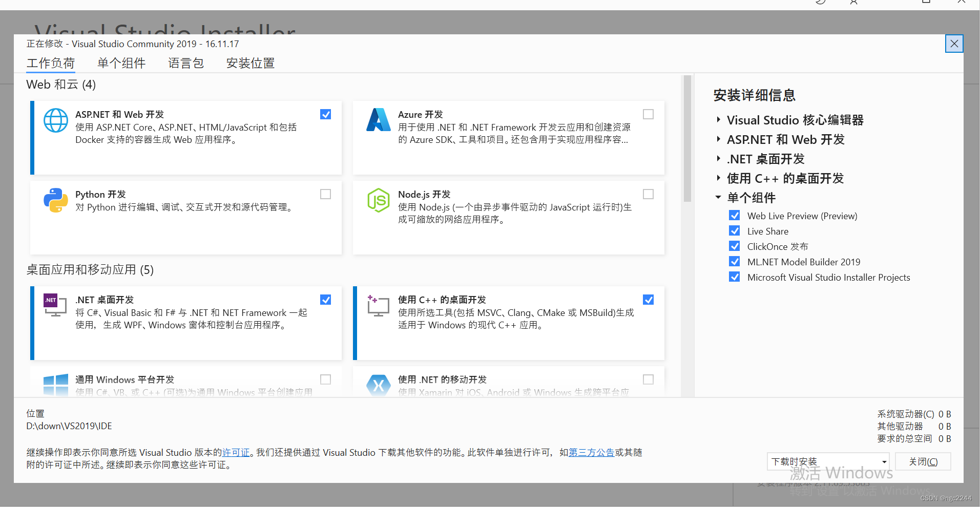Expand .NET 桌面开发 details node
980x507 pixels.
click(718, 159)
